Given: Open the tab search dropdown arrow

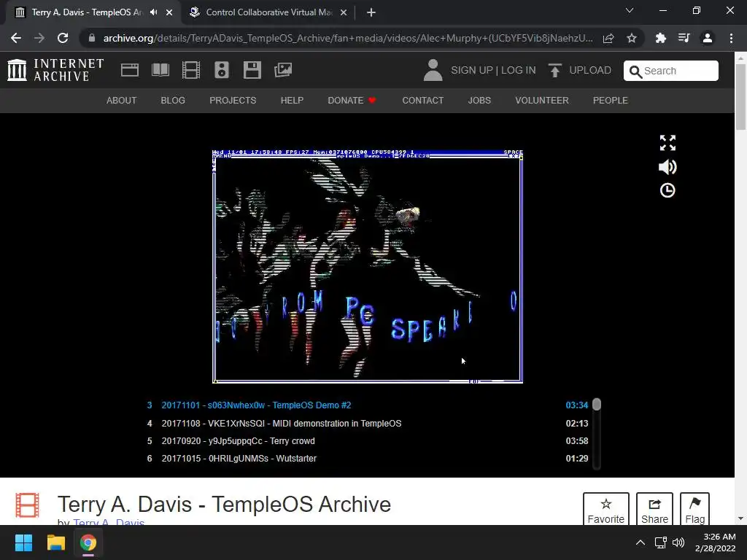Looking at the screenshot, I should click(x=630, y=10).
